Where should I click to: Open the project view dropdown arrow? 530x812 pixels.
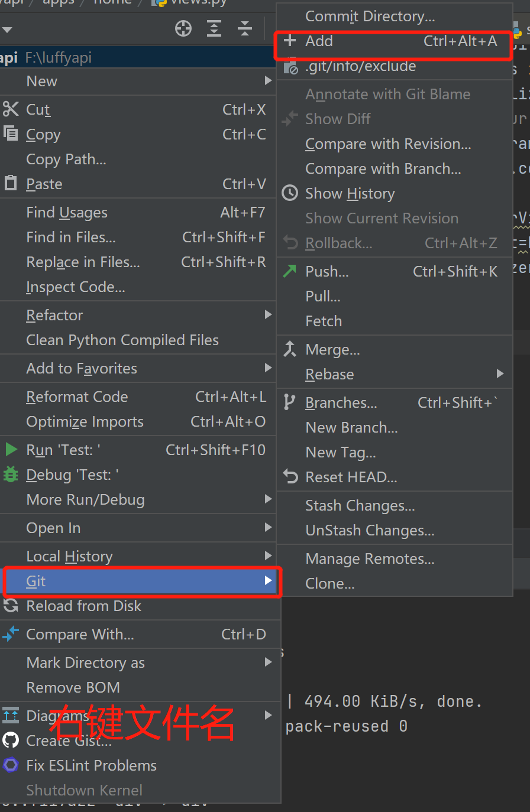[7, 29]
